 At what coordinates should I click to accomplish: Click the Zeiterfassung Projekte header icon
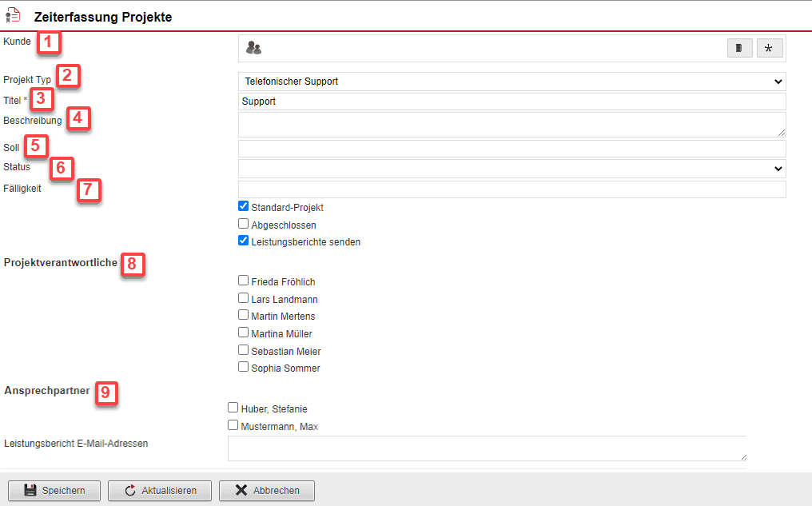click(13, 16)
